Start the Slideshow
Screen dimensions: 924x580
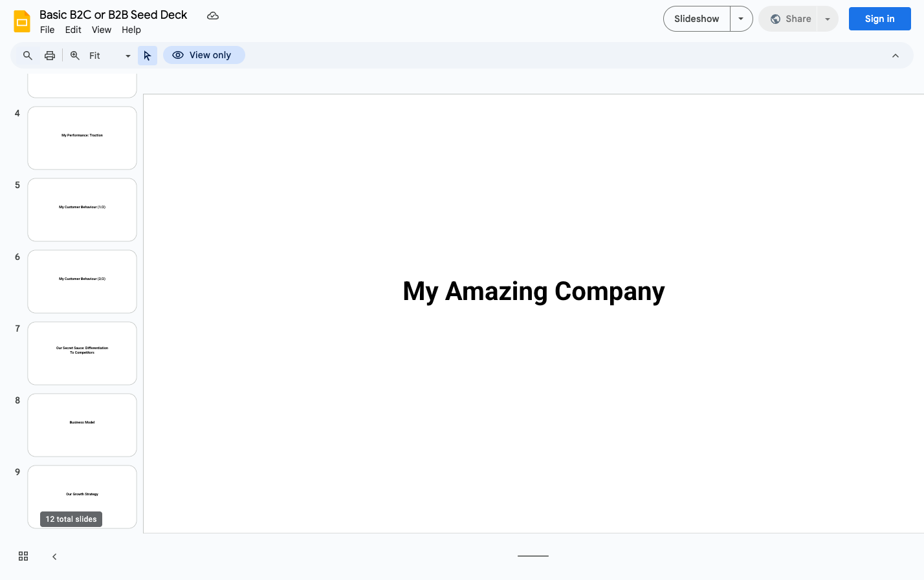[x=696, y=19]
